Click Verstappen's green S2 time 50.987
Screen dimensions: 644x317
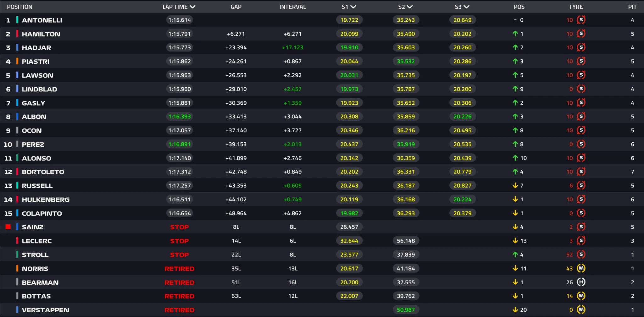click(406, 310)
